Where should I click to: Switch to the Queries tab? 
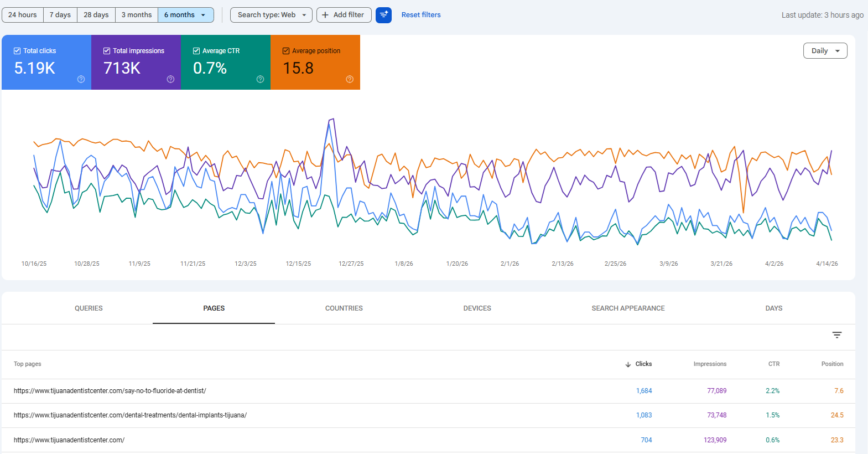pos(89,308)
